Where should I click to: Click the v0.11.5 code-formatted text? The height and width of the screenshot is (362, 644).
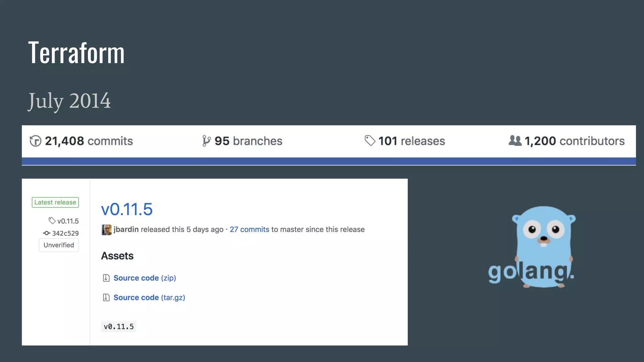(x=119, y=326)
